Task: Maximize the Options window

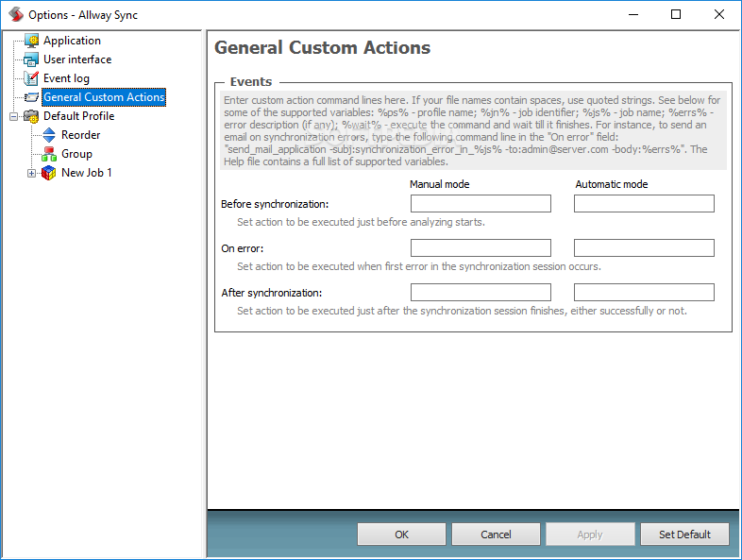Action: [x=676, y=15]
